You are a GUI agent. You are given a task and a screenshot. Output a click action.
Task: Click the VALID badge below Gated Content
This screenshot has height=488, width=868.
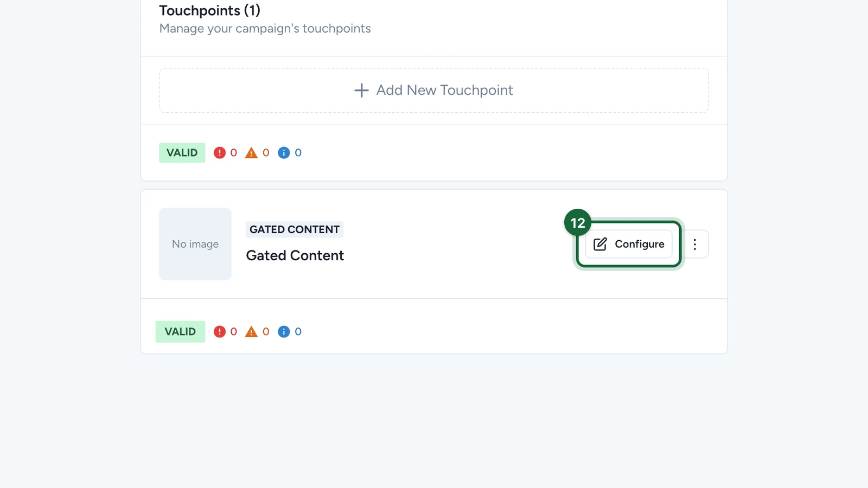pos(180,332)
